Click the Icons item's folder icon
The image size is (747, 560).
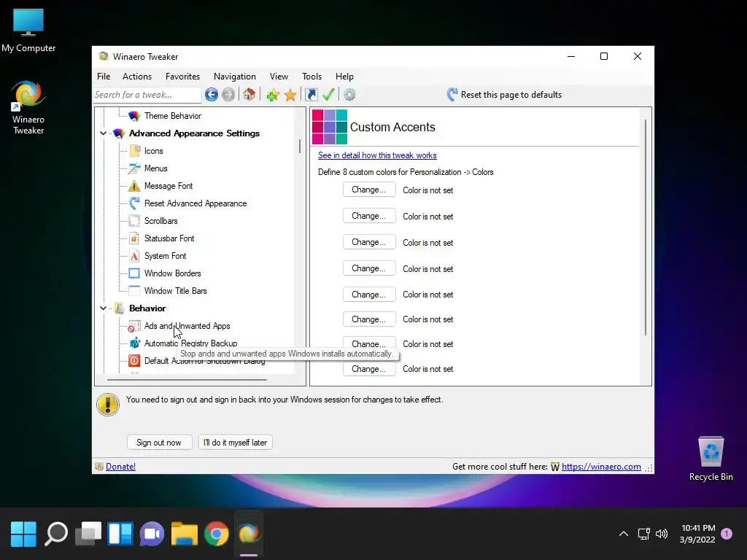[135, 151]
